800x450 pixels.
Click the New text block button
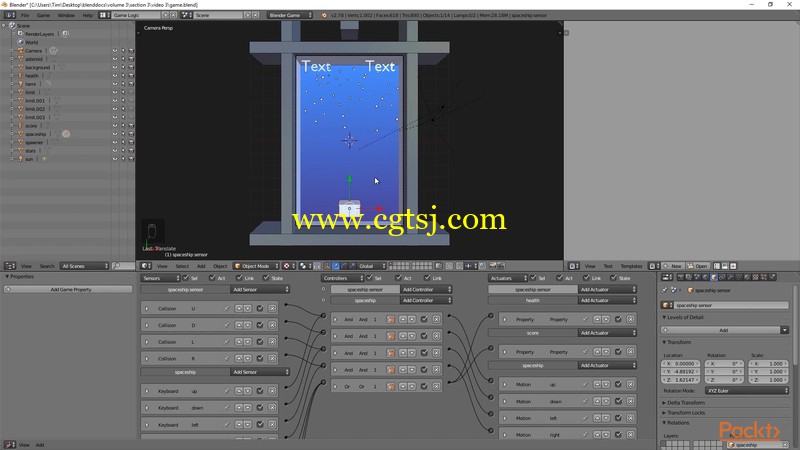tap(672, 266)
